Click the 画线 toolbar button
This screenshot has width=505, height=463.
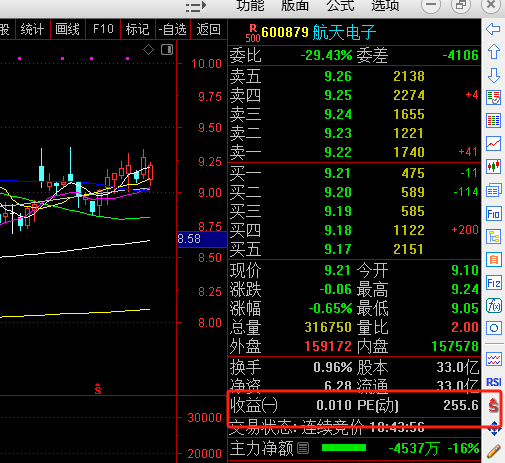tap(68, 29)
